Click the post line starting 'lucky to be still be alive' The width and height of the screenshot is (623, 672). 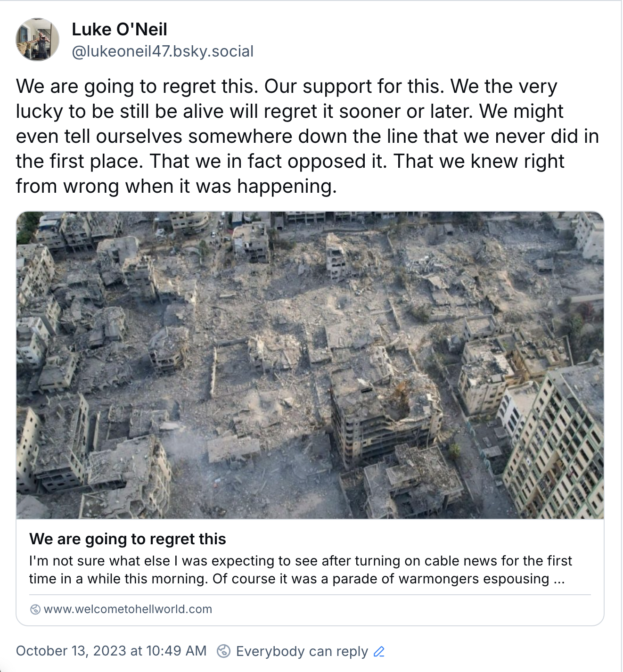(289, 112)
